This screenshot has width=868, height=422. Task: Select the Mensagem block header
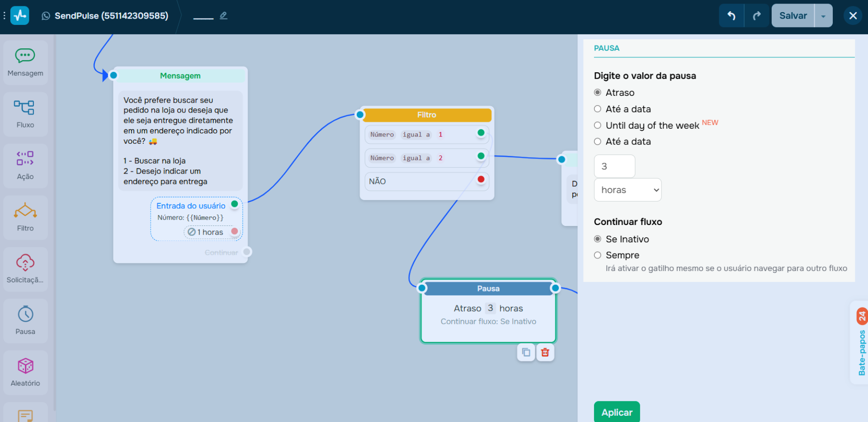180,75
